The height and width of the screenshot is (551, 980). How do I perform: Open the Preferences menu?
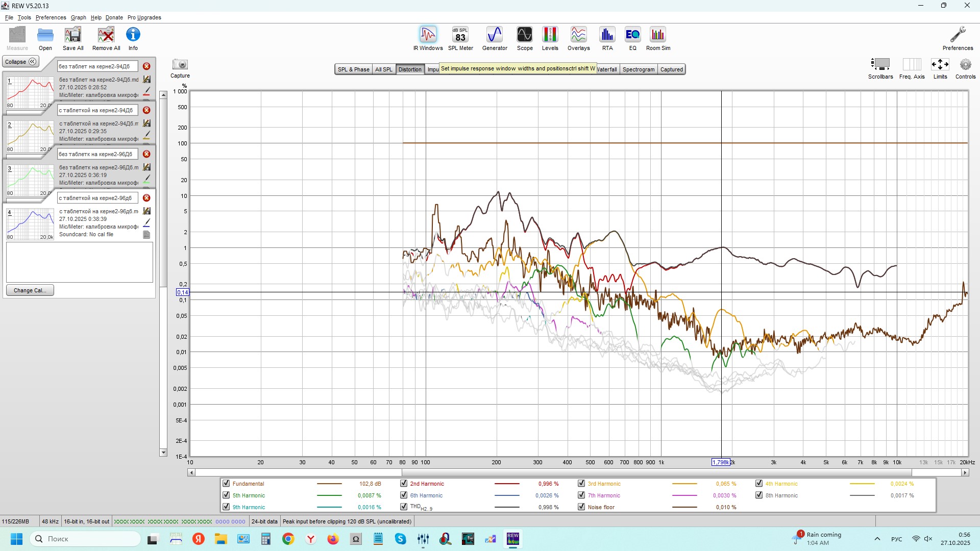click(51, 17)
